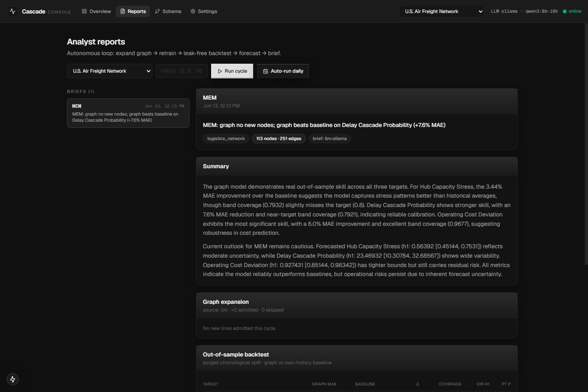This screenshot has height=392, width=588.
Task: Open the top-right U.S. Air Freight Network dropdown
Action: 442,11
